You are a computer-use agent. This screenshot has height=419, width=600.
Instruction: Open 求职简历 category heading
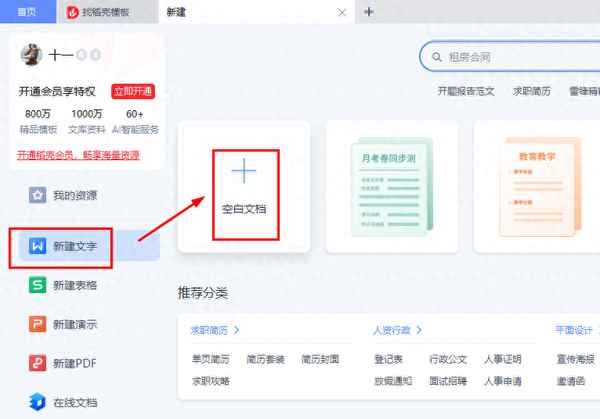click(x=209, y=330)
